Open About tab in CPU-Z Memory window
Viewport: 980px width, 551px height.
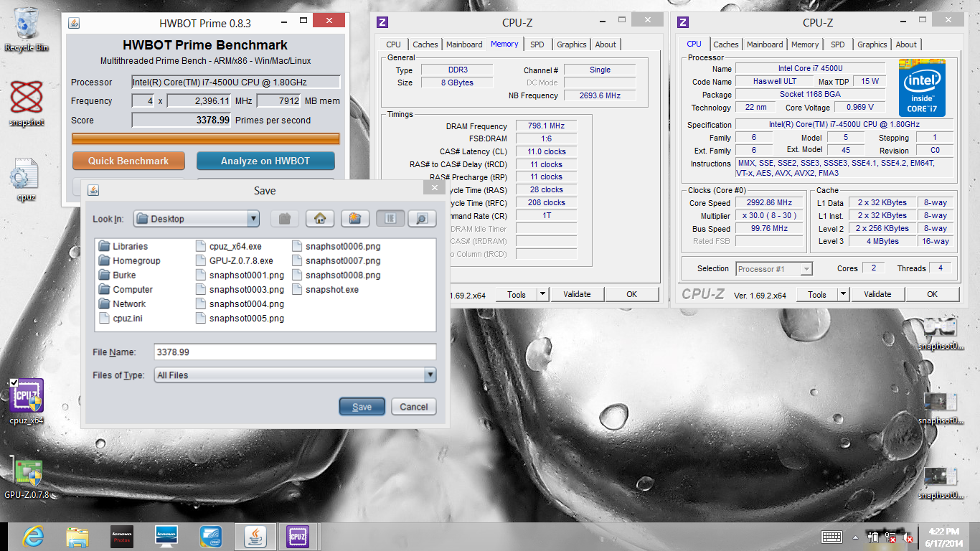(606, 44)
